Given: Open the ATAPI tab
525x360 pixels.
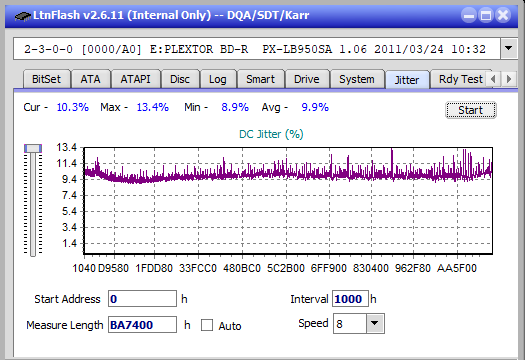Looking at the screenshot, I should pyautogui.click(x=135, y=79).
